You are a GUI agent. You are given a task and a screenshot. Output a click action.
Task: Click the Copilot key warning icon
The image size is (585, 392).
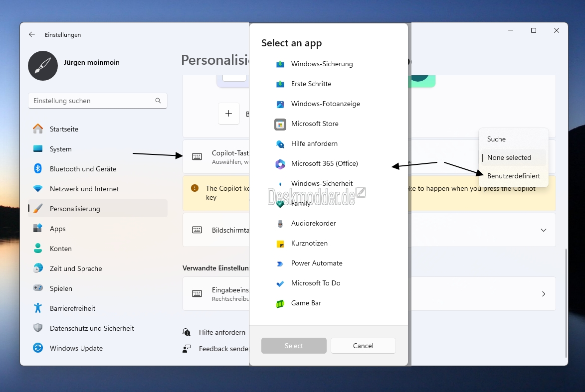tap(195, 188)
